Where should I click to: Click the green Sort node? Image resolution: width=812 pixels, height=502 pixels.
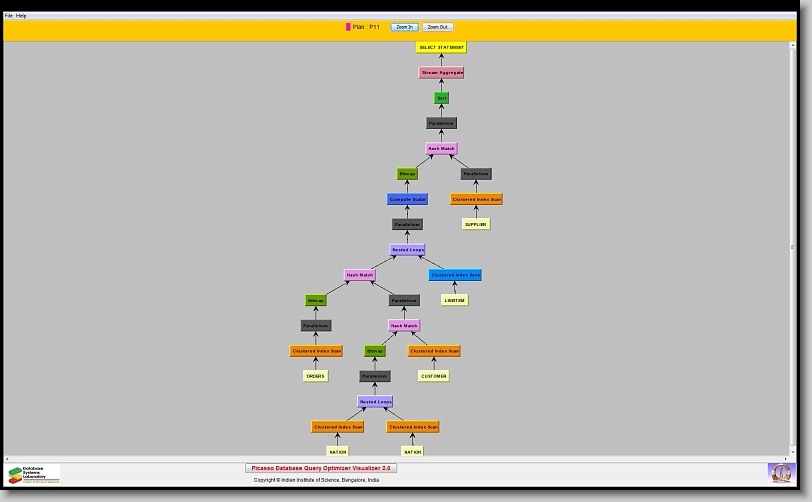click(x=441, y=98)
